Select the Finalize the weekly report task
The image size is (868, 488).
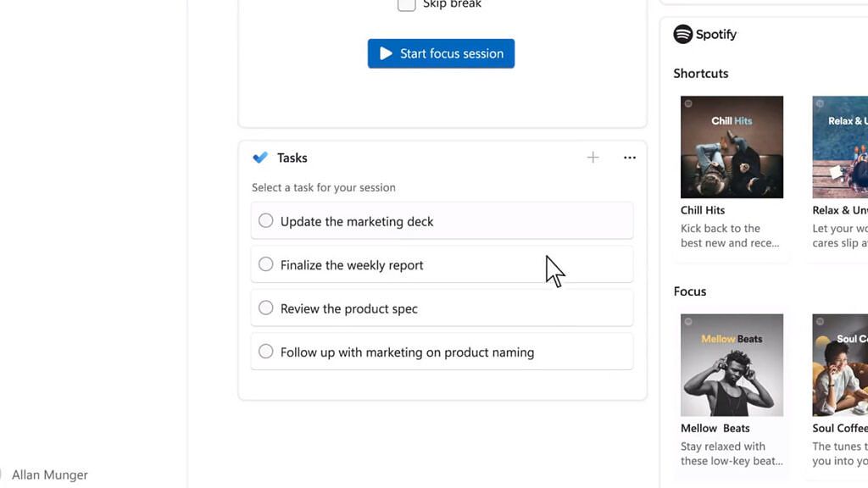265,264
